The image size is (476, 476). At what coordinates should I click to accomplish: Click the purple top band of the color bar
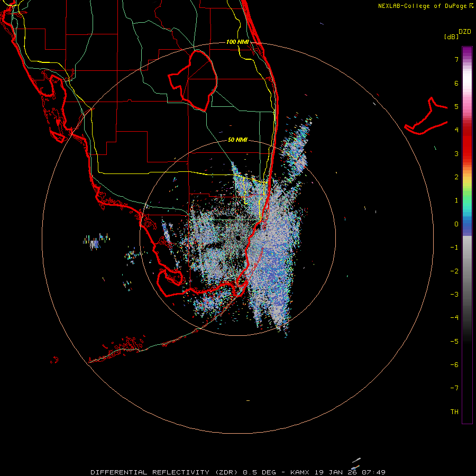pyautogui.click(x=467, y=51)
